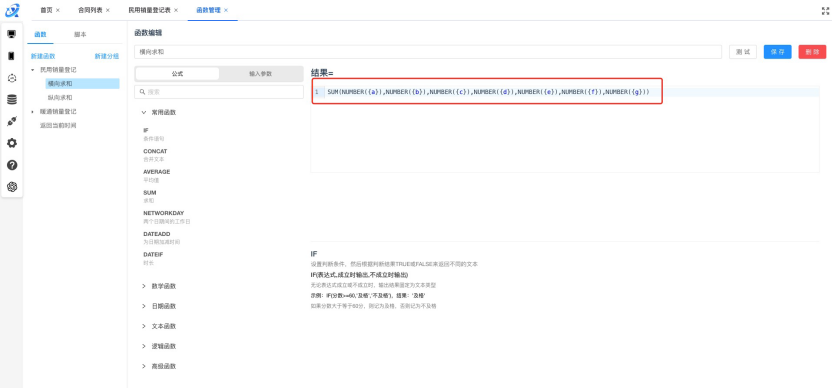The width and height of the screenshot is (832, 388).
Task: Switch to the 脚本 tab
Action: point(80,35)
